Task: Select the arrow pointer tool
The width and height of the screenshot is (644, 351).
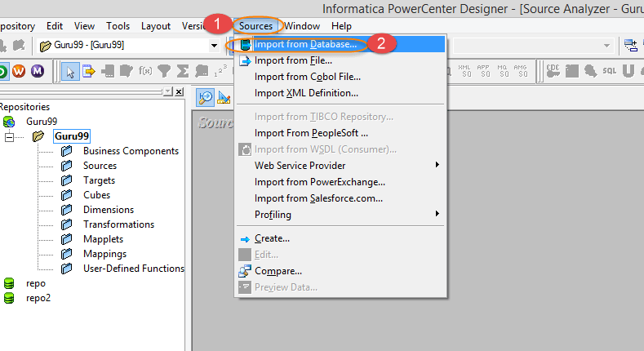Action: point(70,72)
